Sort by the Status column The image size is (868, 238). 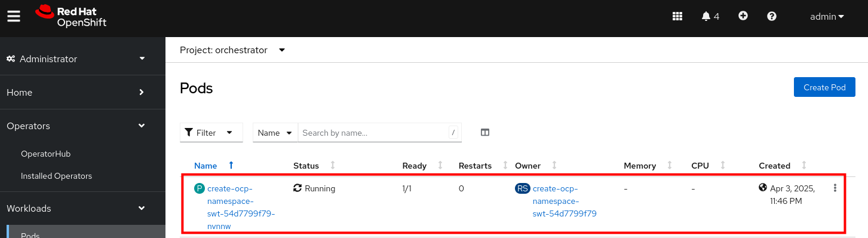point(315,166)
